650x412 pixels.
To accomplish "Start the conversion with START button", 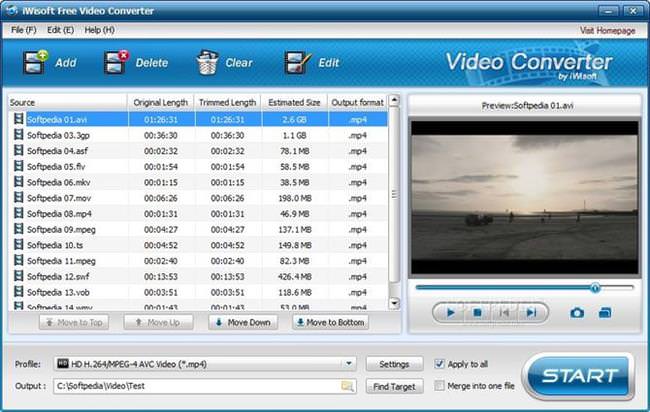I will click(579, 376).
